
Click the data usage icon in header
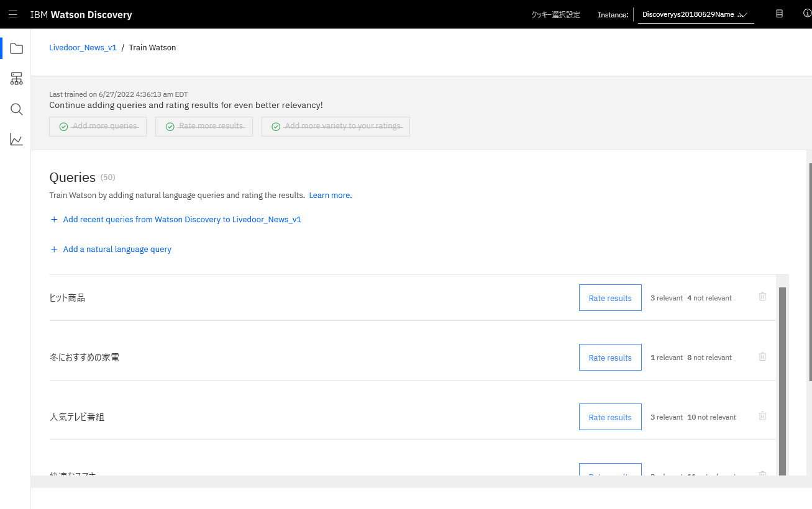tap(779, 14)
